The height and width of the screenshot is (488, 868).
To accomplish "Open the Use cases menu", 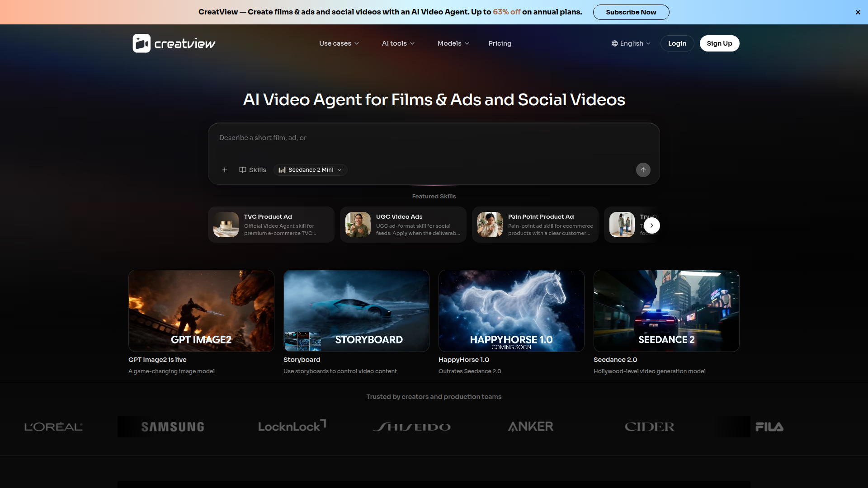I will (x=339, y=43).
